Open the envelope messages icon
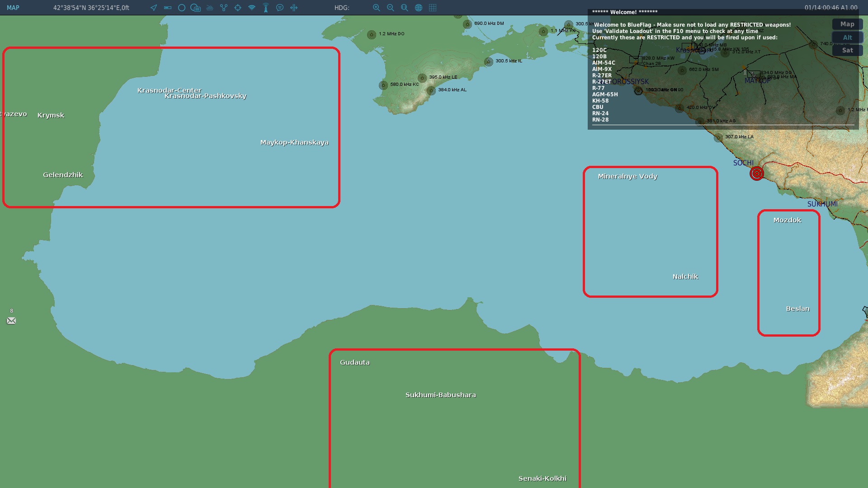The height and width of the screenshot is (488, 868). point(11,321)
